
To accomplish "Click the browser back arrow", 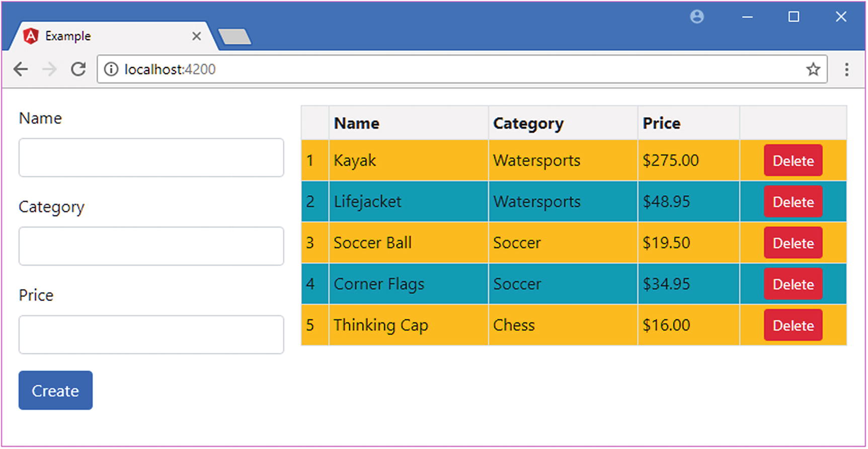I will [x=21, y=69].
